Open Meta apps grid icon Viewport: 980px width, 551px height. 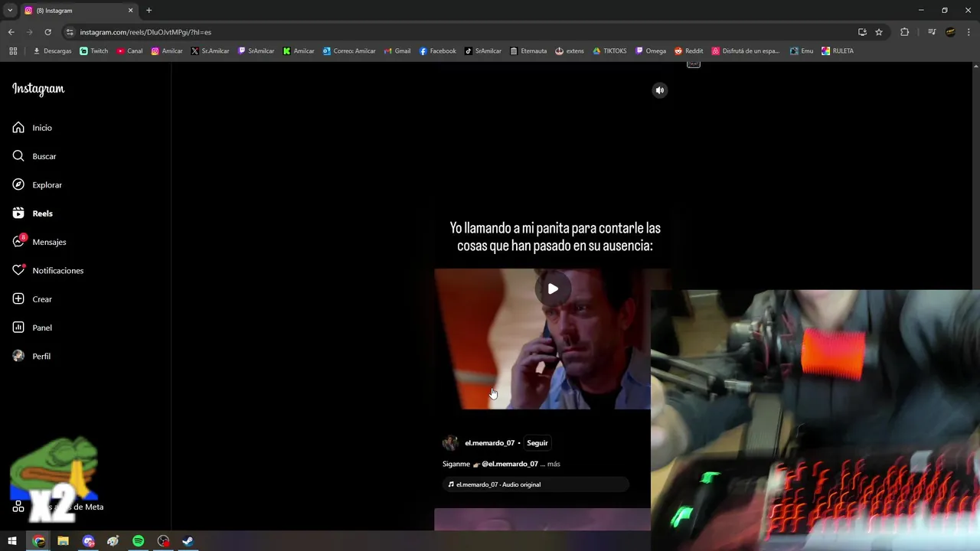18,507
